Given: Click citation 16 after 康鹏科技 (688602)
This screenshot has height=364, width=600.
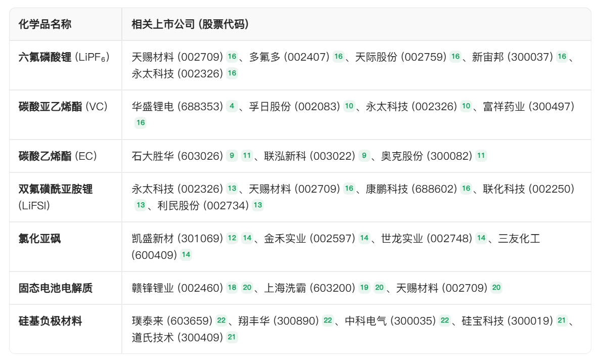Looking at the screenshot, I should (x=466, y=189).
